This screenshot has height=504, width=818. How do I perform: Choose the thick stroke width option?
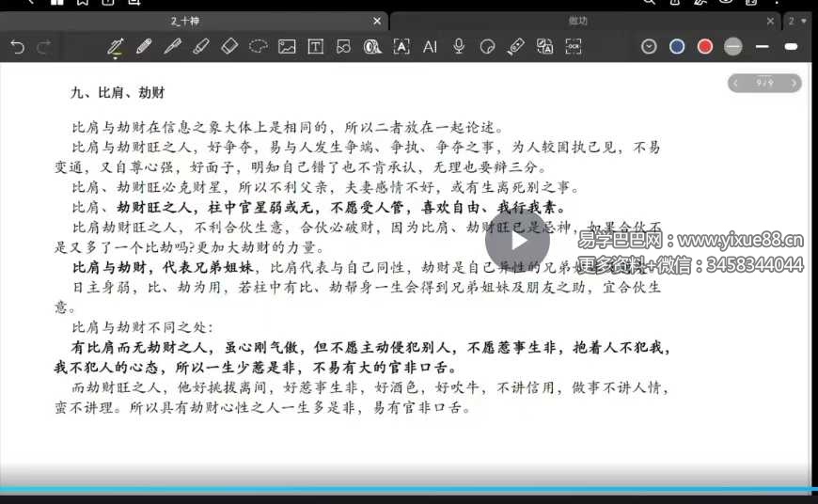[791, 46]
